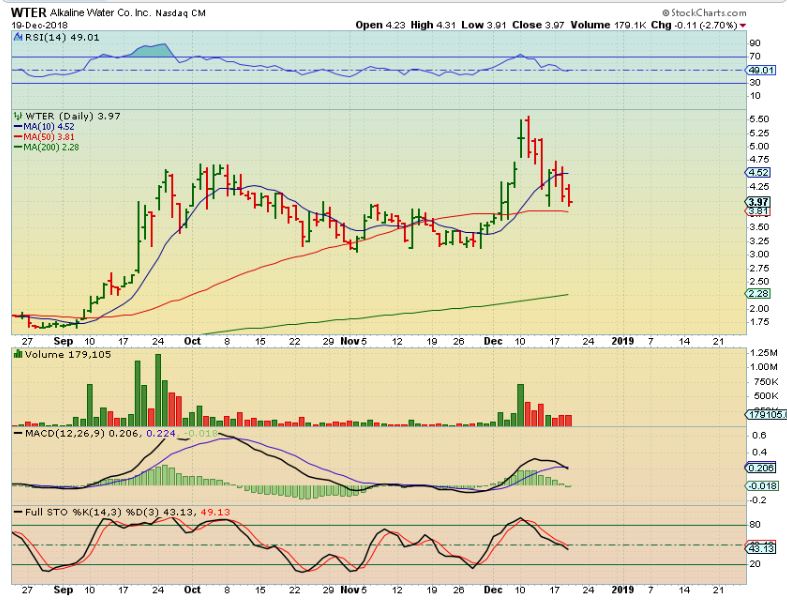Click the Open 4.23 value
This screenshot has height=601, width=787.
pyautogui.click(x=380, y=25)
